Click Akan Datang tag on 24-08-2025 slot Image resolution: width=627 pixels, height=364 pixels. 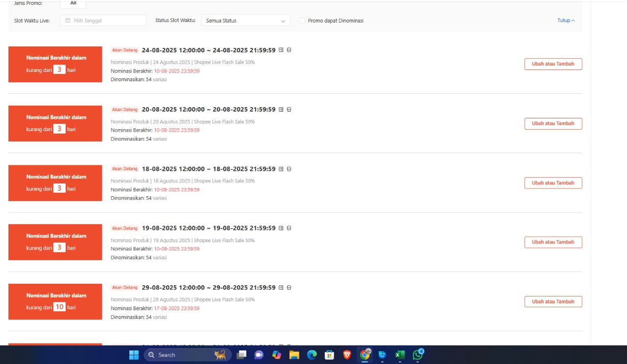125,50
